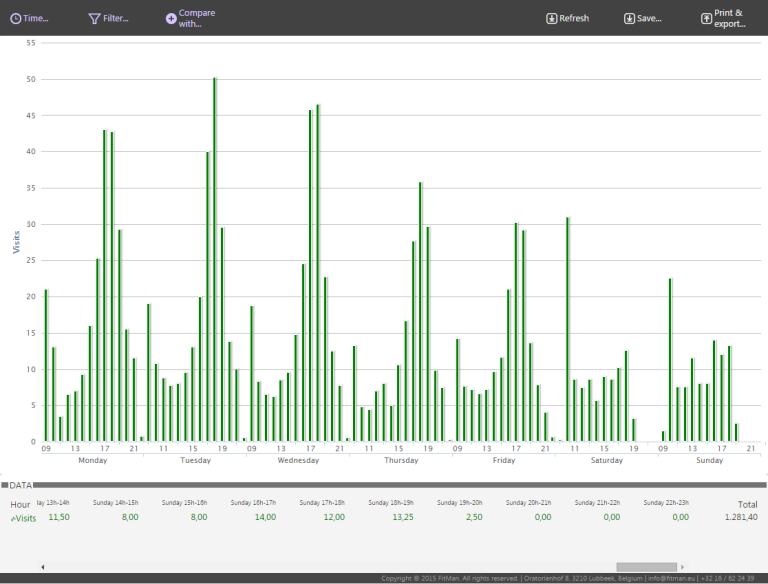This screenshot has width=768, height=584.
Task: Click the Total column header
Action: [x=747, y=504]
